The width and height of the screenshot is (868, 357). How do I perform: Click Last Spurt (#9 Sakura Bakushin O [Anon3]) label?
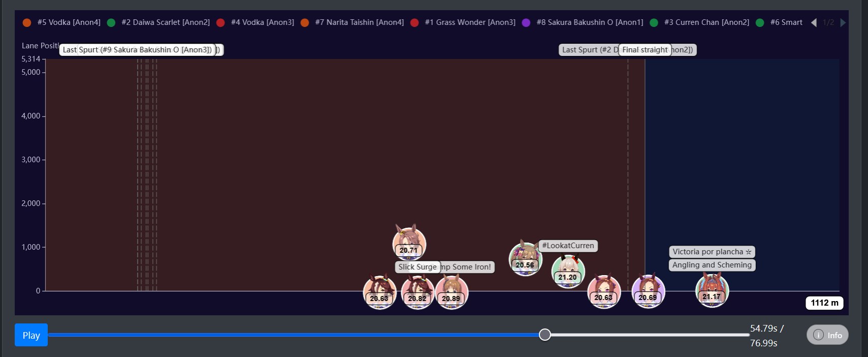point(137,50)
